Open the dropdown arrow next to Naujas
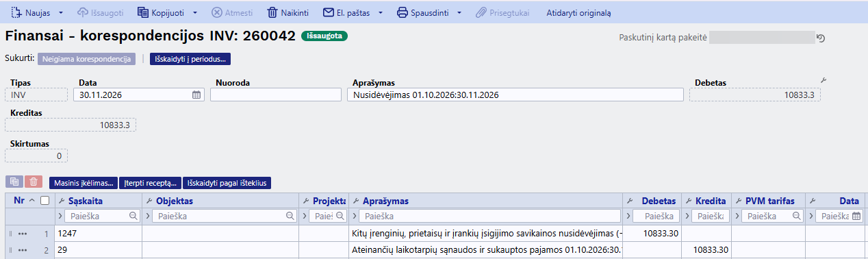This screenshot has height=259, width=868. click(x=60, y=13)
